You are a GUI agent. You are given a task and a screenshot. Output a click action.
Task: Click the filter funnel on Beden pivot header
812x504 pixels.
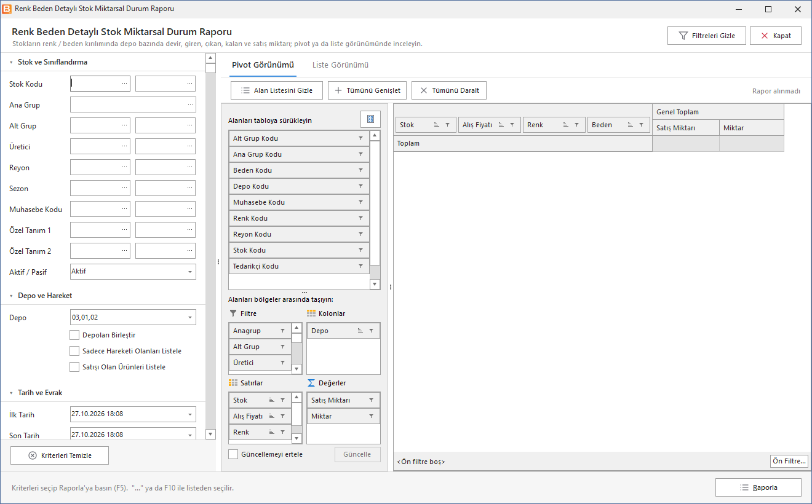click(640, 125)
